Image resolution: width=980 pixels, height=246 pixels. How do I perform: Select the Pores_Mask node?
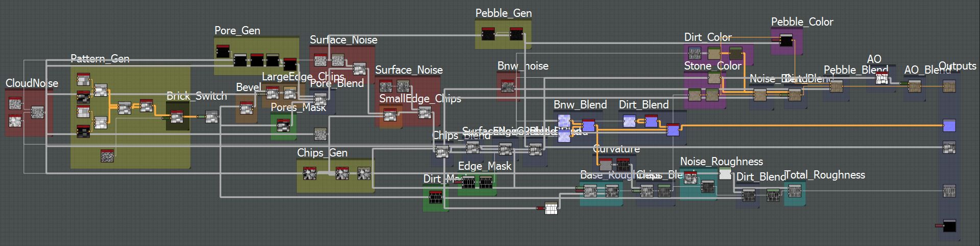point(283,124)
